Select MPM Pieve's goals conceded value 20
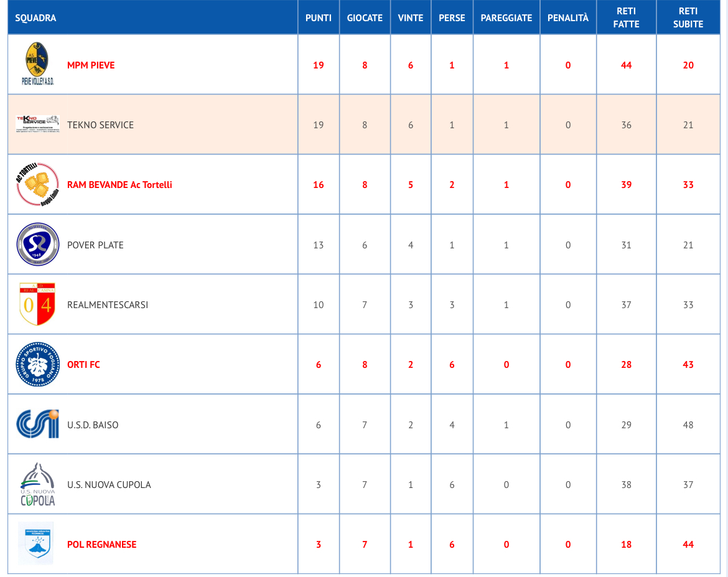 (688, 65)
